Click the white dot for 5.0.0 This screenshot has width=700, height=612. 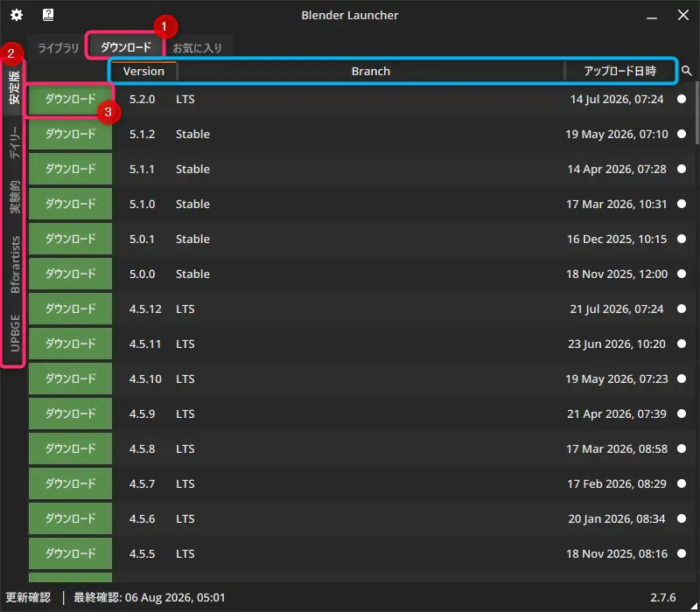[682, 274]
